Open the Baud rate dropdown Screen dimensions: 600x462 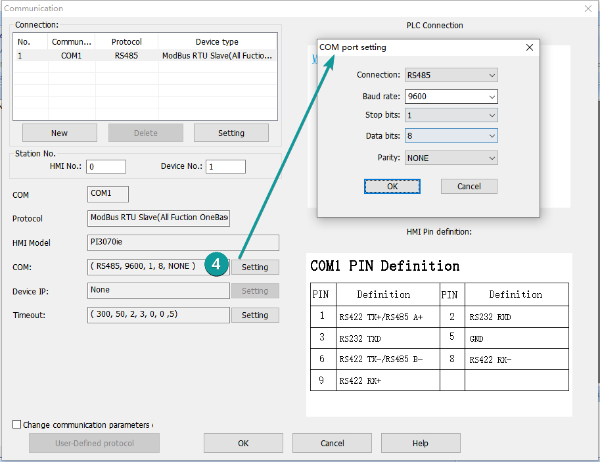click(451, 96)
